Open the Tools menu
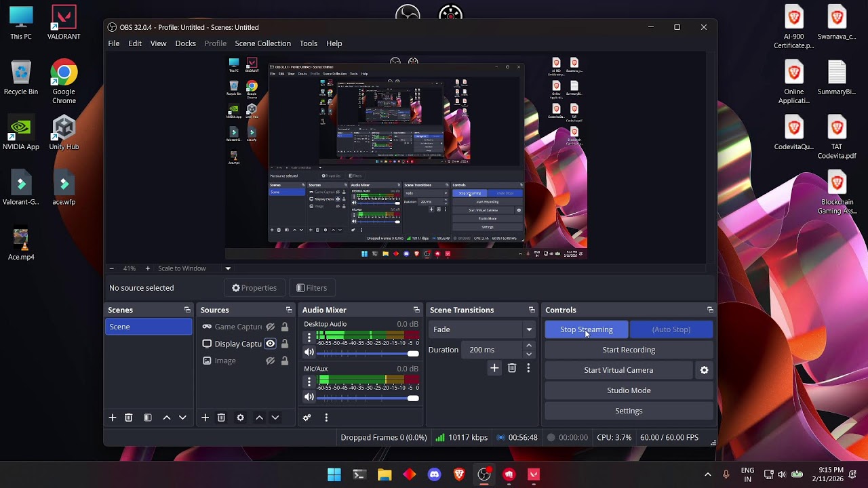 coord(308,43)
